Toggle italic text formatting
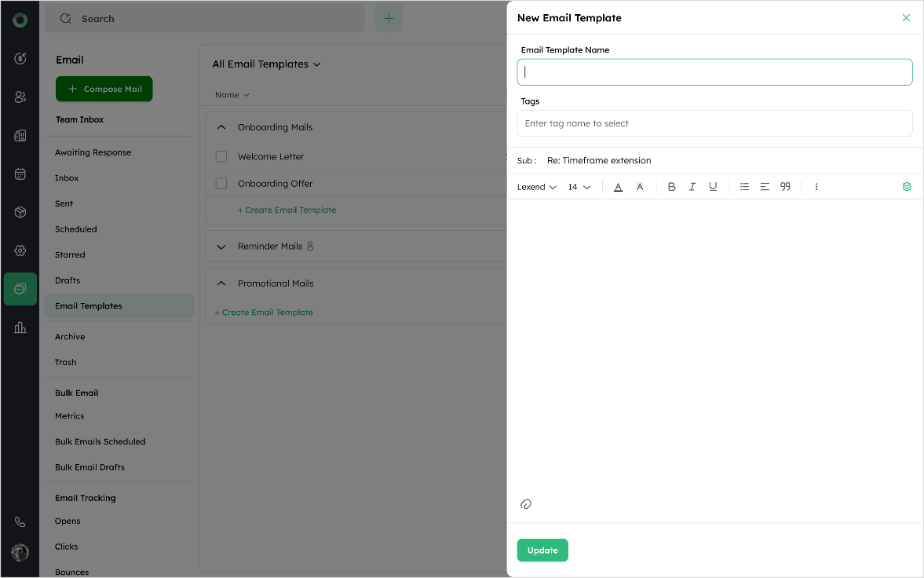Image resolution: width=924 pixels, height=578 pixels. coord(692,187)
